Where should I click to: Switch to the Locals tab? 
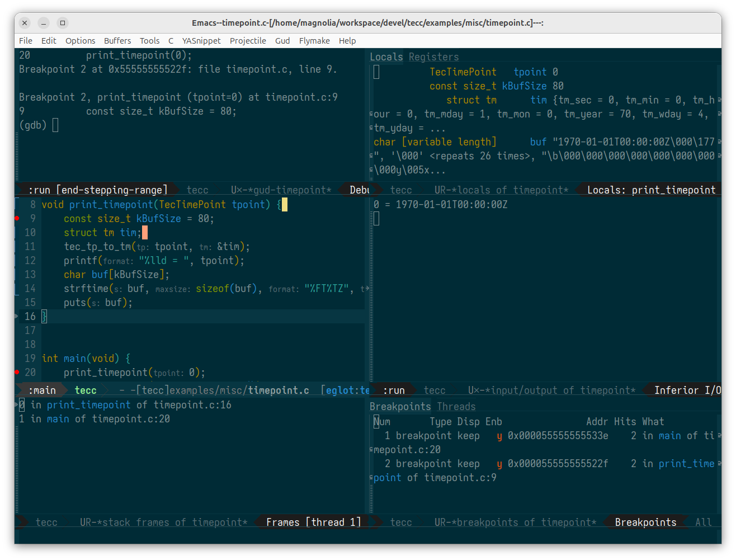(386, 57)
